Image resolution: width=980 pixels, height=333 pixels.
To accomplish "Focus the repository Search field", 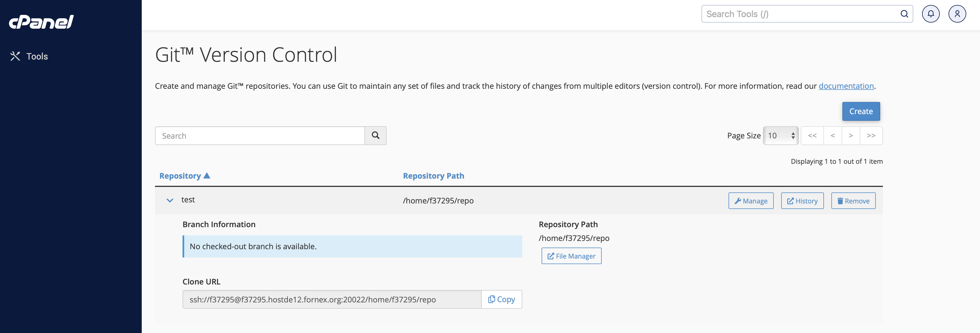I will (x=260, y=136).
